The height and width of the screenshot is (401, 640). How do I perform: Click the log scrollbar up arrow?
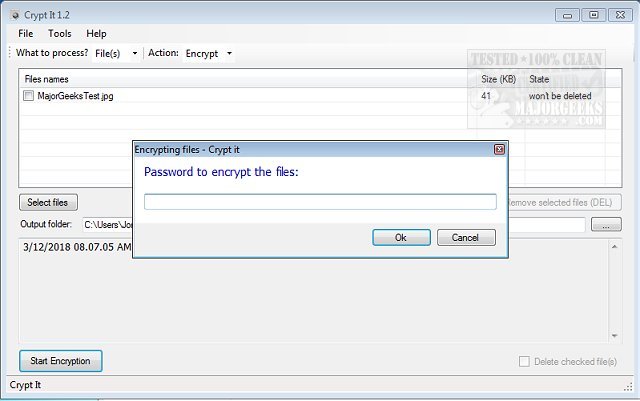click(x=614, y=247)
